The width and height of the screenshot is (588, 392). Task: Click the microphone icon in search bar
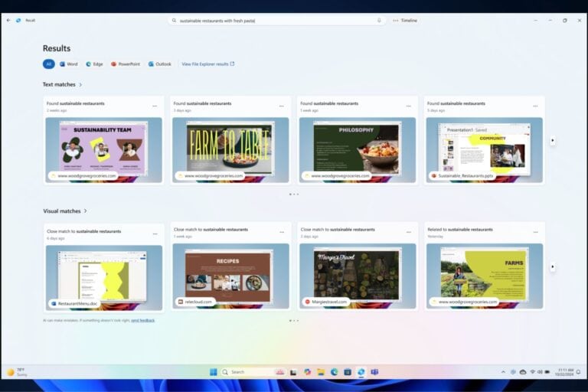[x=379, y=20]
